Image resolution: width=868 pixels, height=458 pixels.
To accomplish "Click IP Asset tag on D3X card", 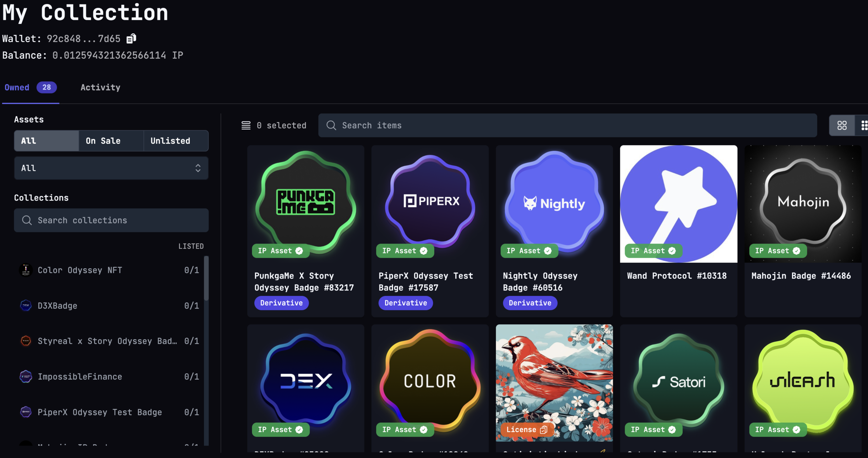I will tap(281, 429).
